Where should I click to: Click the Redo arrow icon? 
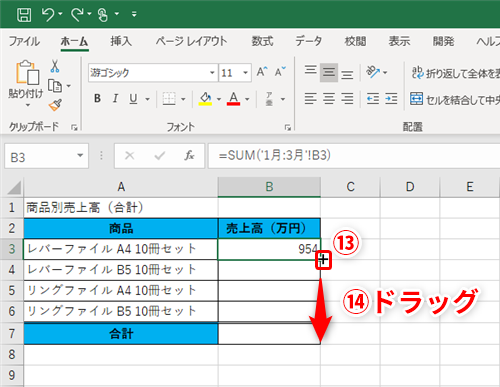pyautogui.click(x=77, y=15)
